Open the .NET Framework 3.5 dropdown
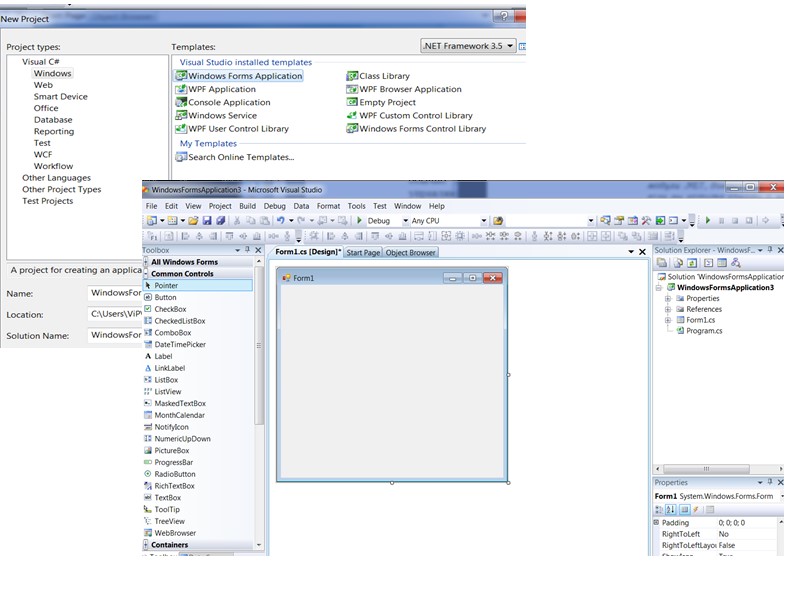The height and width of the screenshot is (600, 800). click(x=468, y=46)
